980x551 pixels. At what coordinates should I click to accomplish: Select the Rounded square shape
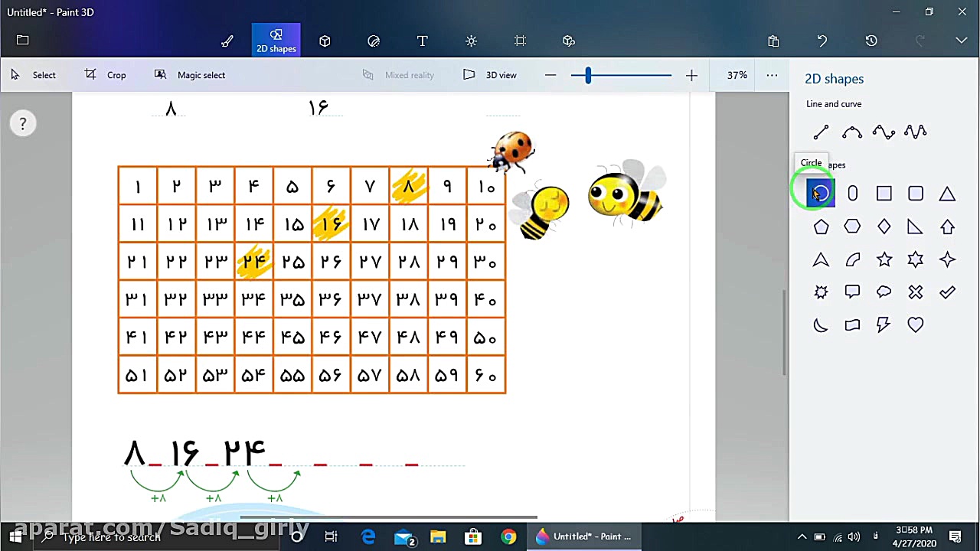click(x=916, y=194)
